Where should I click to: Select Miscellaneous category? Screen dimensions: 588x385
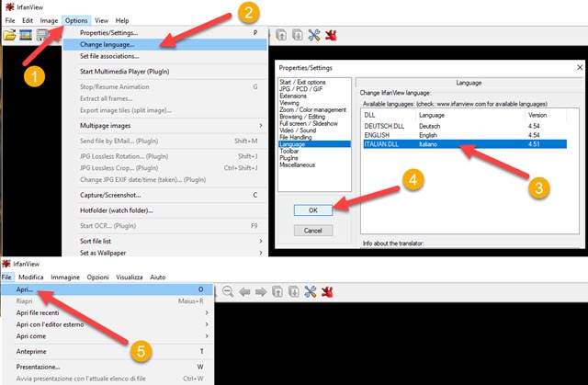[297, 165]
